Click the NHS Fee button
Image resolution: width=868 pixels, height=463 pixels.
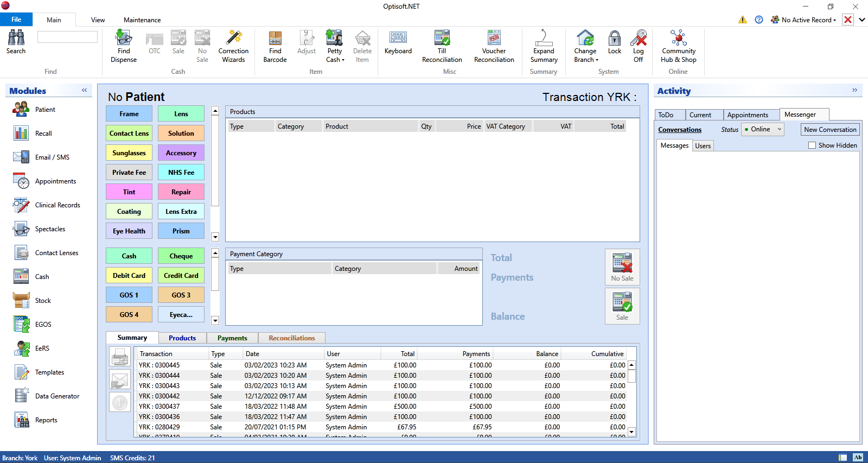pos(181,173)
